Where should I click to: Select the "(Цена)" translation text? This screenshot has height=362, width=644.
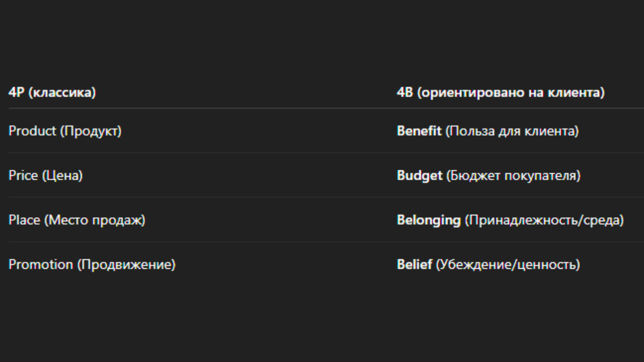click(62, 175)
